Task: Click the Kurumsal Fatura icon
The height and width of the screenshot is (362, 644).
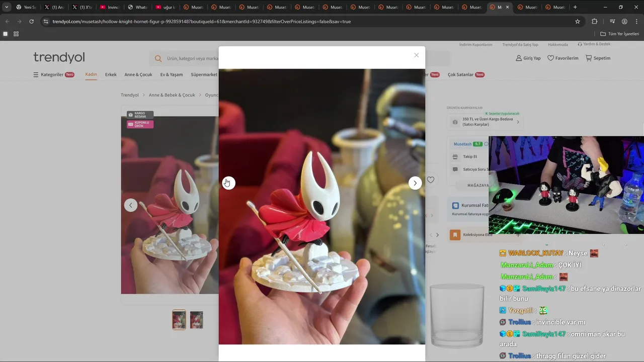Action: point(455,206)
